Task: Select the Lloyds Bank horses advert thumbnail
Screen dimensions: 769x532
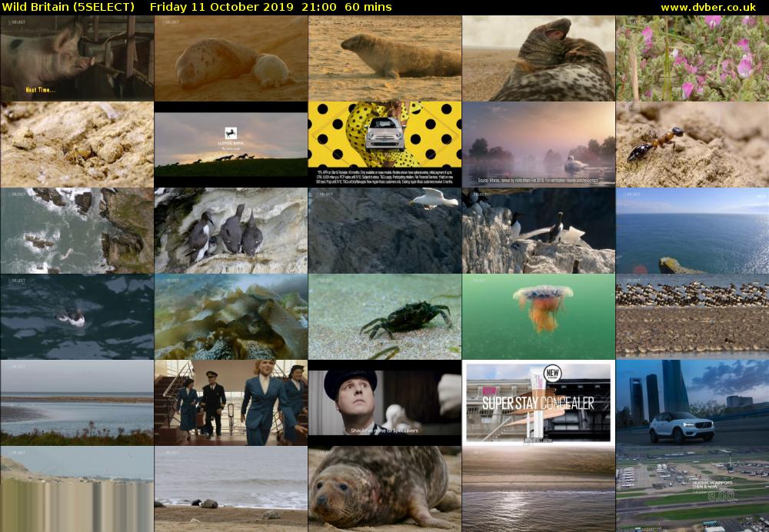Action: coord(231,145)
